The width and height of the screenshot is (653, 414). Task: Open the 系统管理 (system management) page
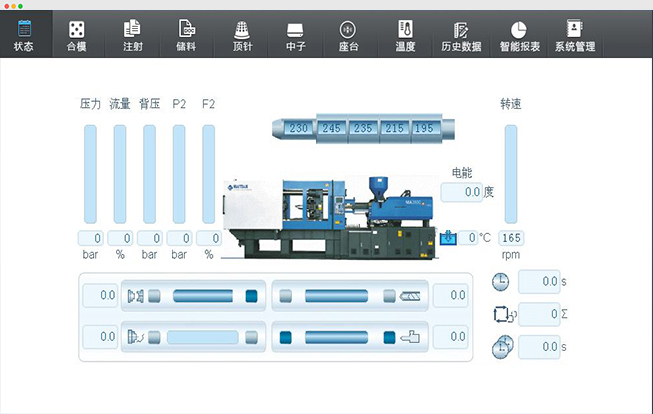pos(574,35)
